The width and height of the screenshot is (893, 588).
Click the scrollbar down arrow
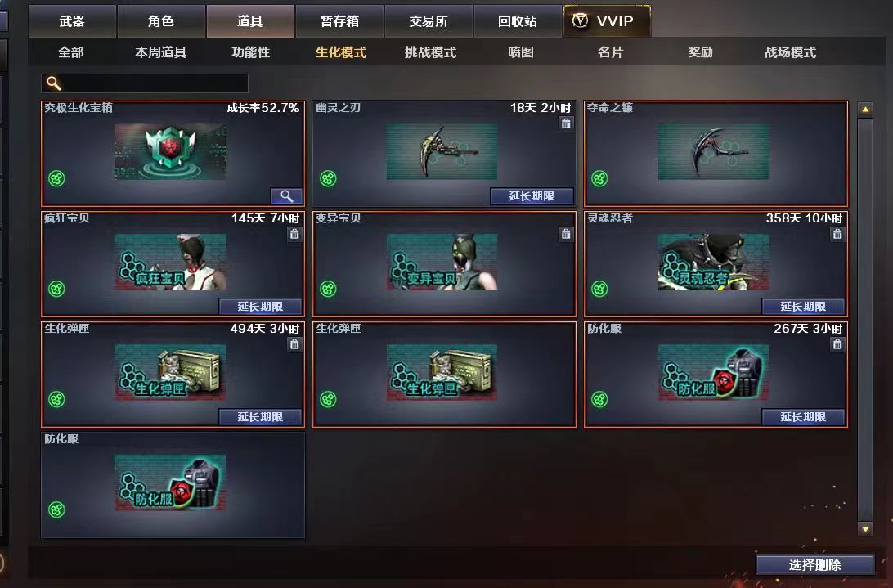(865, 529)
